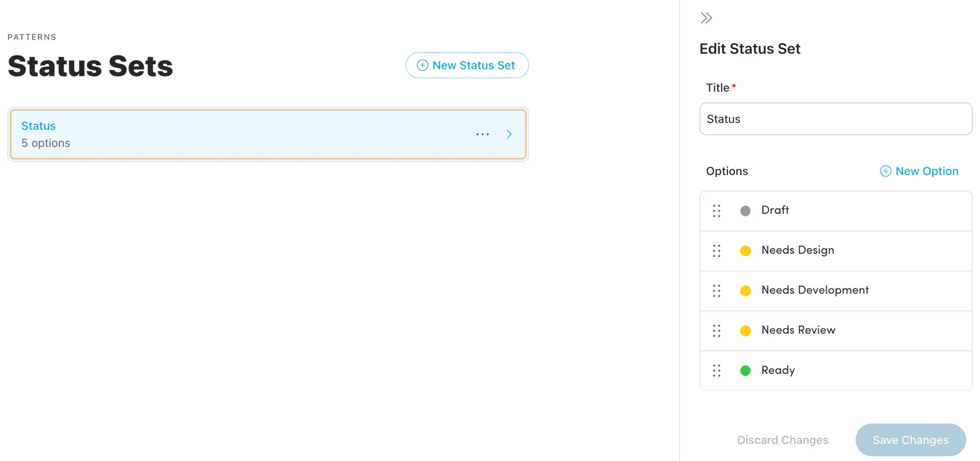This screenshot has height=461, width=980.
Task: Open the Status link in the list
Action: coord(39,126)
